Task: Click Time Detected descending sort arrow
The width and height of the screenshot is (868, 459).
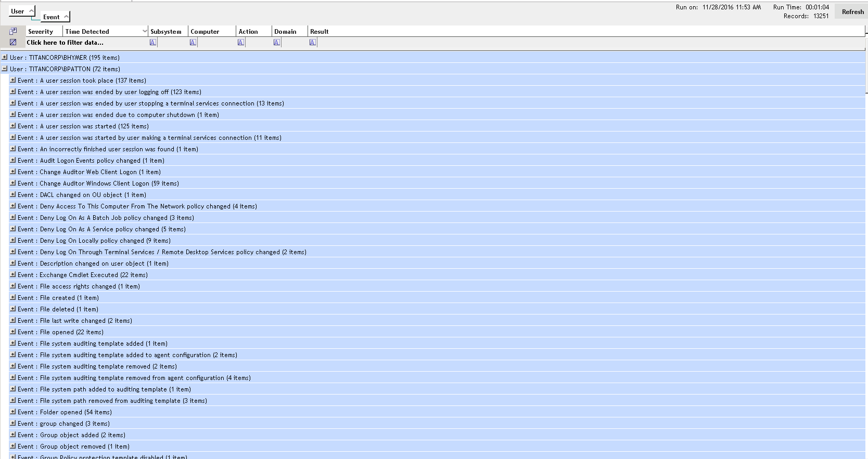Action: click(144, 31)
